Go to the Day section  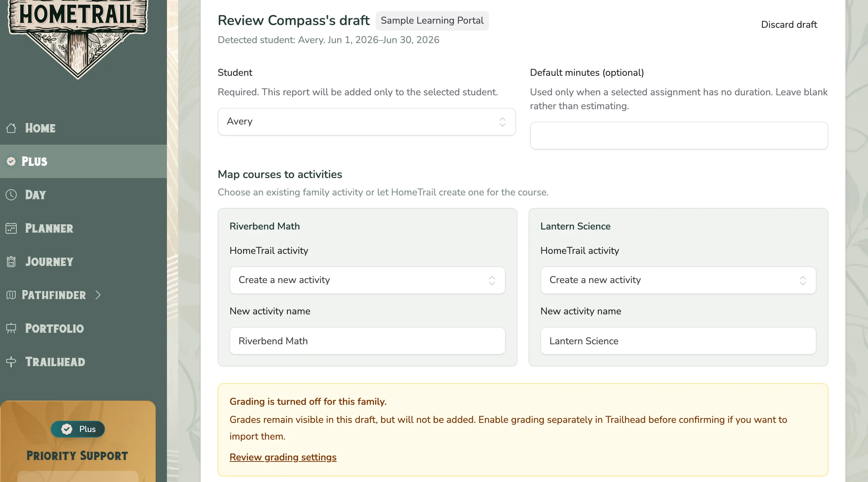[x=83, y=195]
